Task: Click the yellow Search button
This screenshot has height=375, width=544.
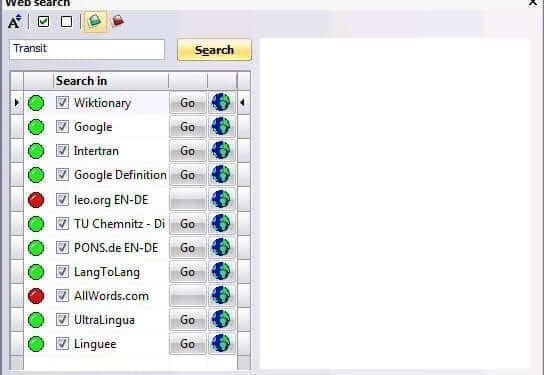Action: 214,50
